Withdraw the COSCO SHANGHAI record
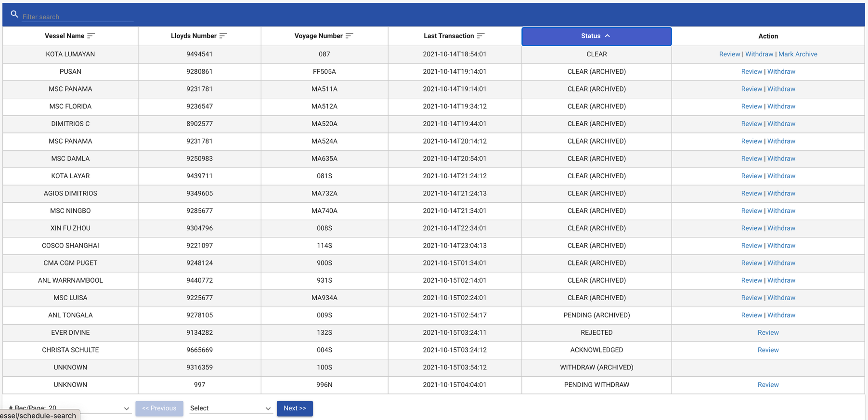 tap(781, 246)
